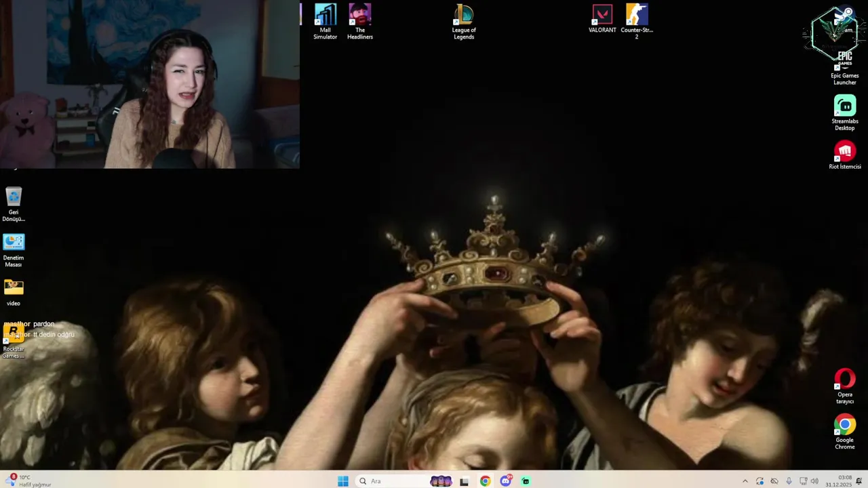The image size is (868, 488).
Task: Select the League of Legends desktop icon
Action: [x=464, y=21]
